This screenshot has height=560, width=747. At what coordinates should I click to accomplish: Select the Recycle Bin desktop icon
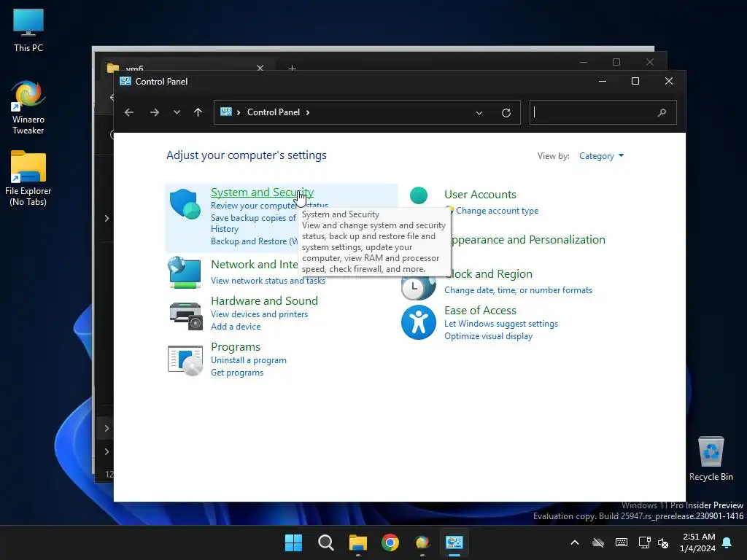coord(711,459)
